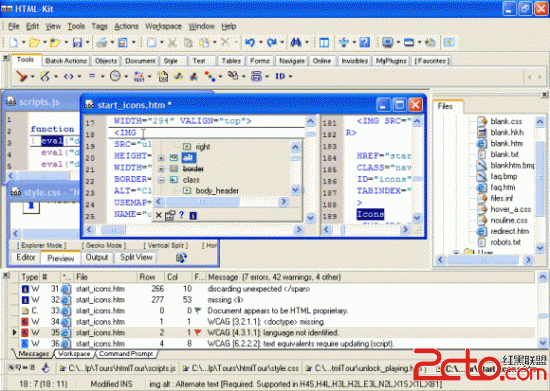Collapse the class node in autocomplete list
Image resolution: width=550 pixels, height=391 pixels.
click(x=161, y=180)
